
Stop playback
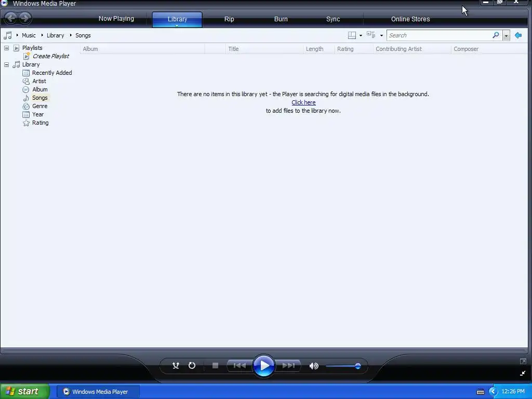215,365
